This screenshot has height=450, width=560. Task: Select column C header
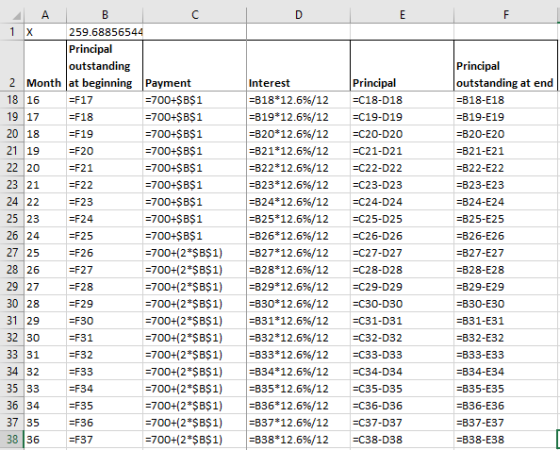coord(195,15)
